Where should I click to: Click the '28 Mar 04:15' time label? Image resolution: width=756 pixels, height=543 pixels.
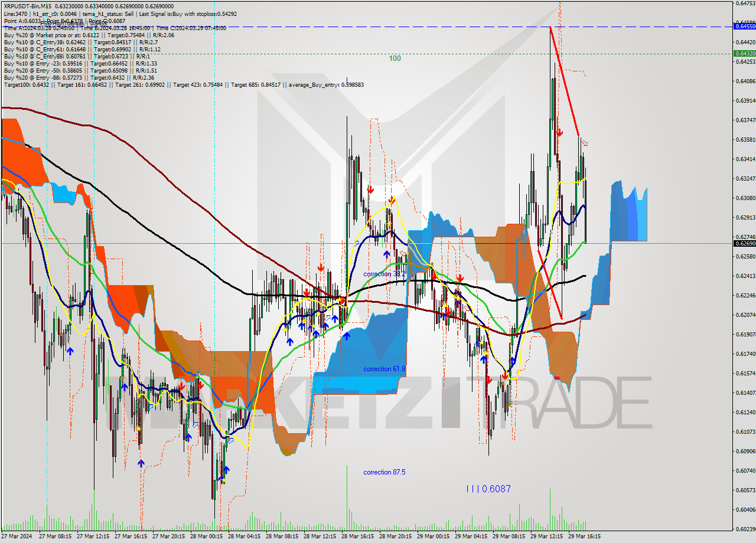[244, 537]
